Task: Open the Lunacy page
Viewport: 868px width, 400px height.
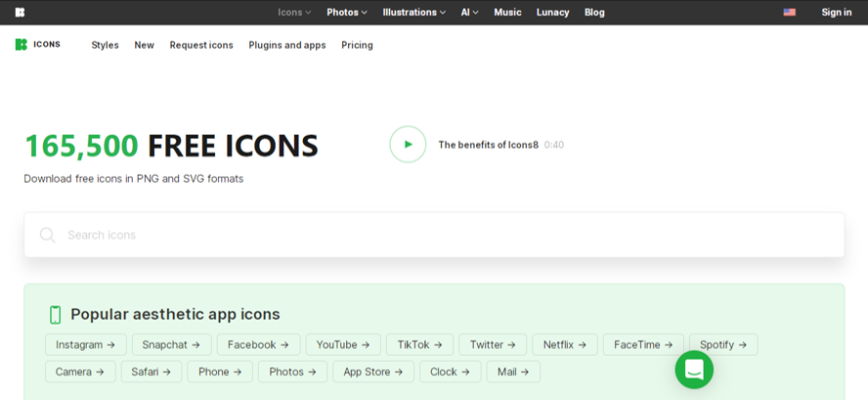Action: click(552, 12)
